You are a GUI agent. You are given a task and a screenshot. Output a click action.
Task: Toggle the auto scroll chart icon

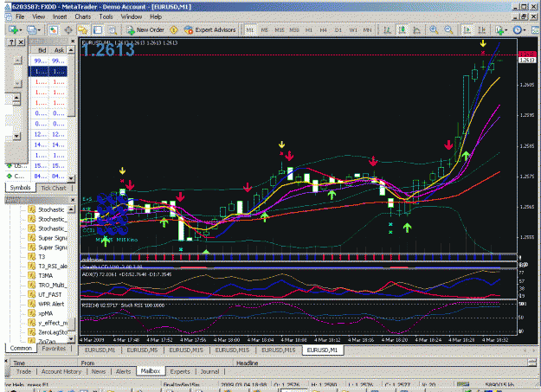click(x=467, y=30)
